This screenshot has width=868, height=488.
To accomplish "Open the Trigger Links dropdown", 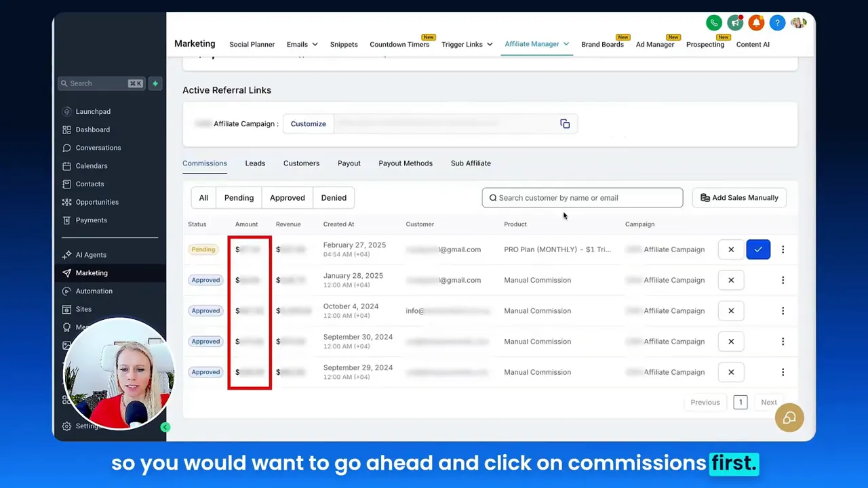I will pyautogui.click(x=467, y=44).
